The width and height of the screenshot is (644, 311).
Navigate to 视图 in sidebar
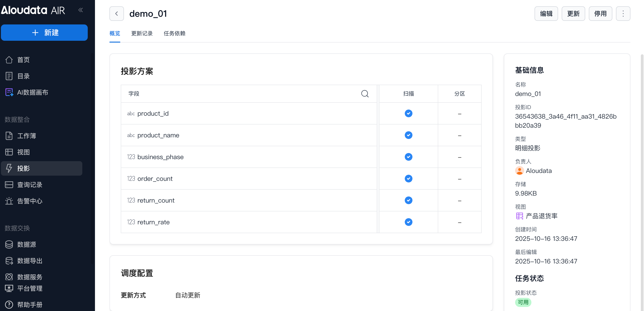(23, 152)
